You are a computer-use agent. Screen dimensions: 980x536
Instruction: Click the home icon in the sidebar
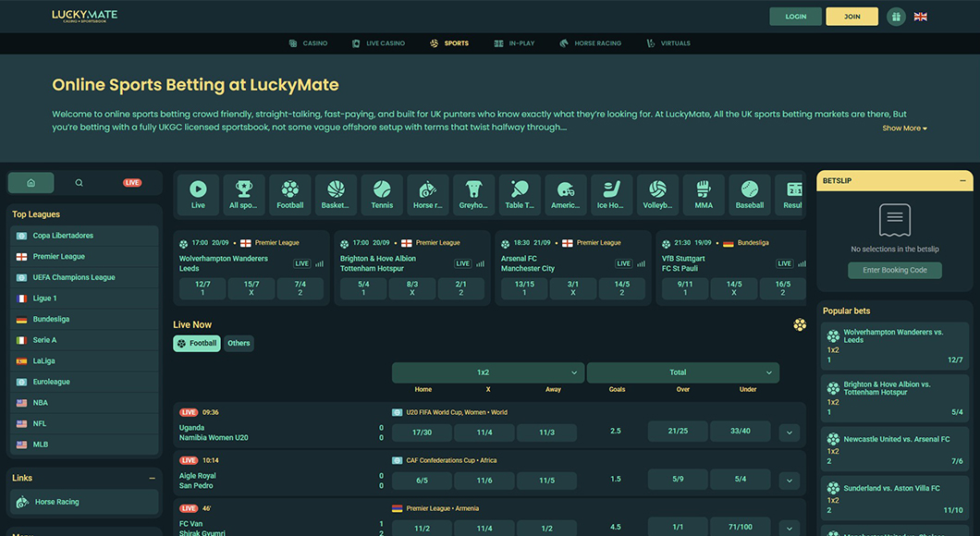tap(31, 182)
